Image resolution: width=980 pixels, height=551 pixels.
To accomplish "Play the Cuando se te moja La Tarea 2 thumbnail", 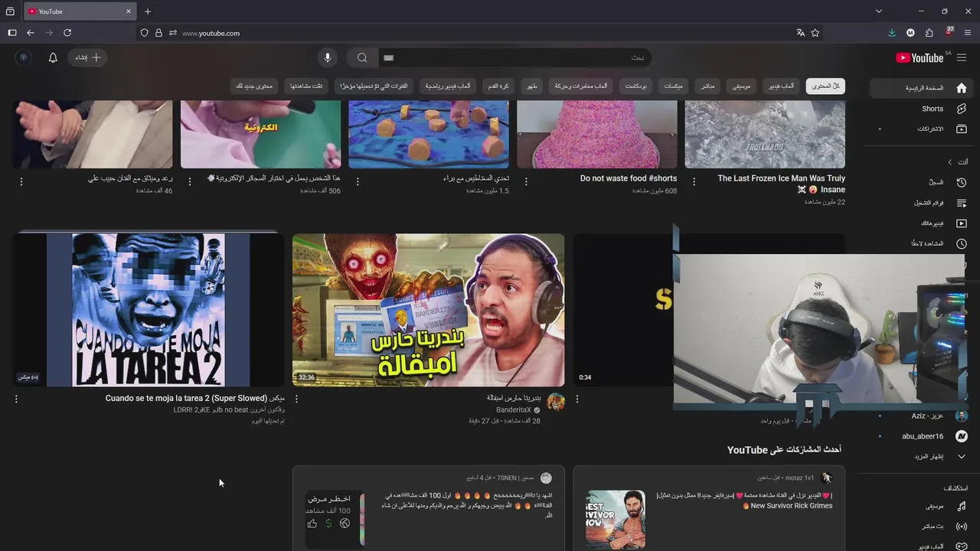I will pos(149,310).
